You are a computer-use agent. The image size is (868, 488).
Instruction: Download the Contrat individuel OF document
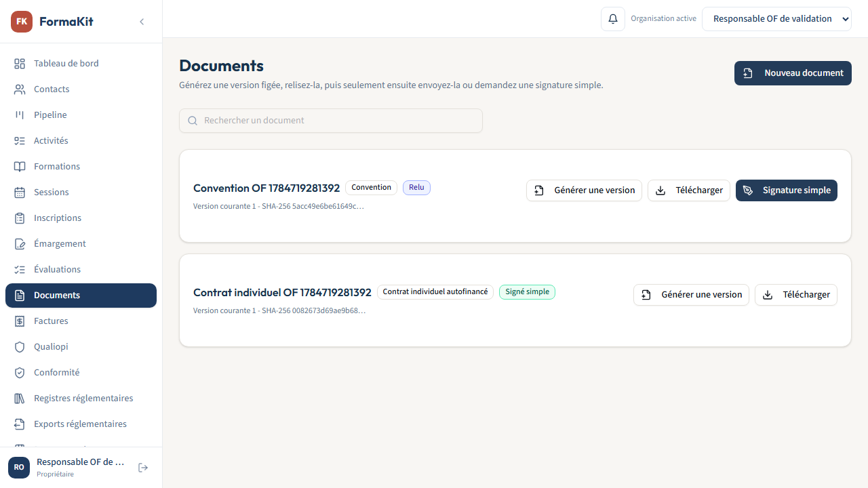[x=796, y=295]
